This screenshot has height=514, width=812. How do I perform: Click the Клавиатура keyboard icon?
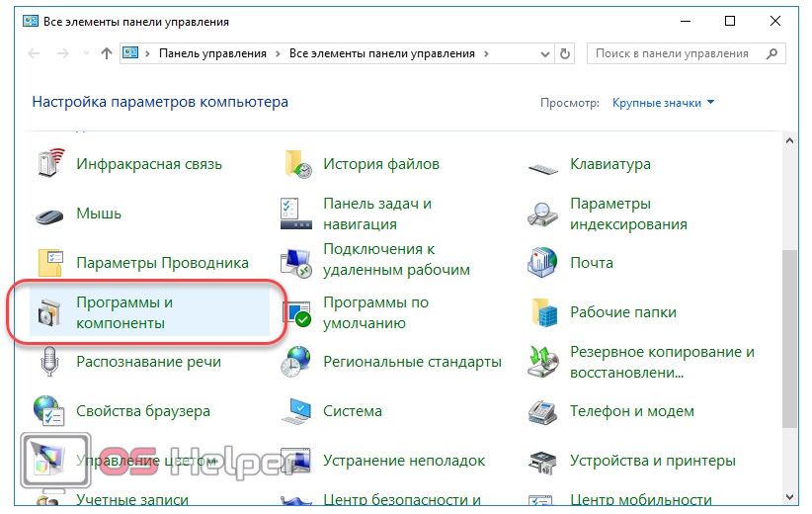pyautogui.click(x=544, y=165)
